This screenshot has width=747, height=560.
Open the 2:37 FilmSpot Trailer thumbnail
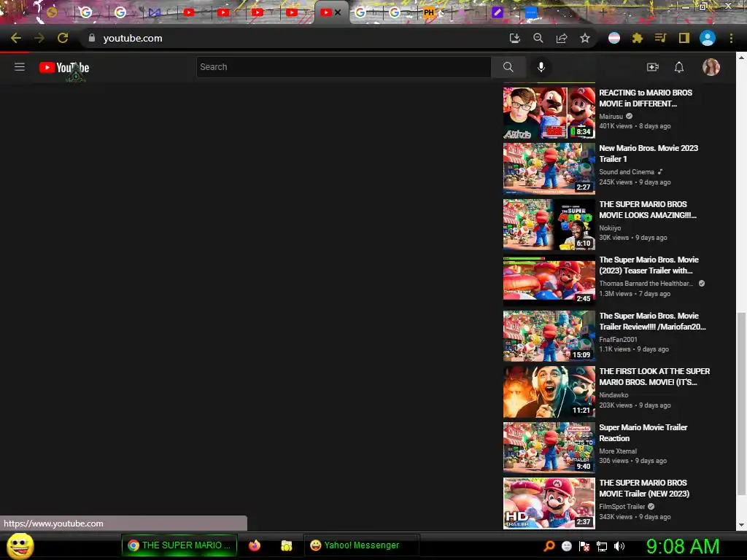coord(549,503)
